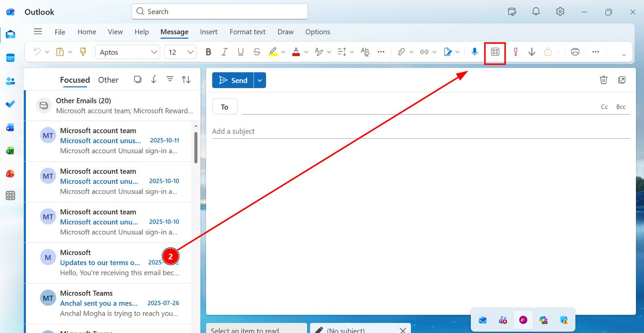
Task: Pop out the compose window
Action: [x=622, y=80]
